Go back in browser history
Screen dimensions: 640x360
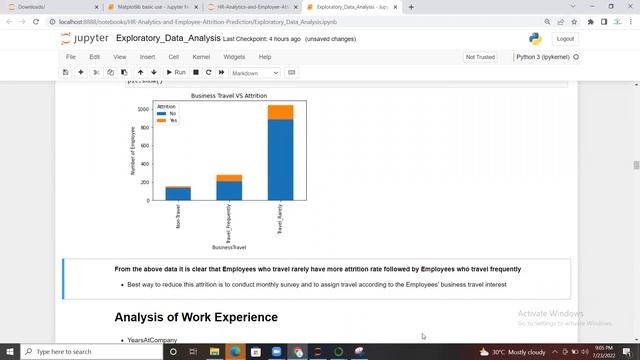tap(9, 22)
